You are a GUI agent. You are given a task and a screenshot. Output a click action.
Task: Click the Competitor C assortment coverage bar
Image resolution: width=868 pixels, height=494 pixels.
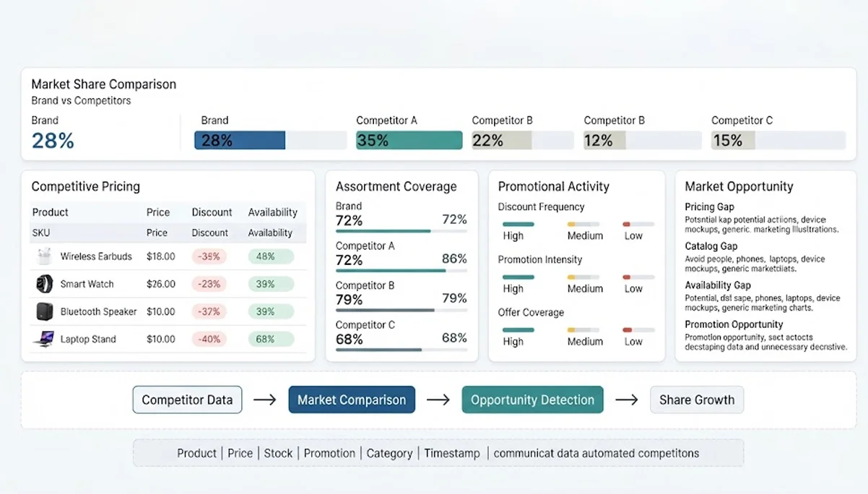[402, 350]
